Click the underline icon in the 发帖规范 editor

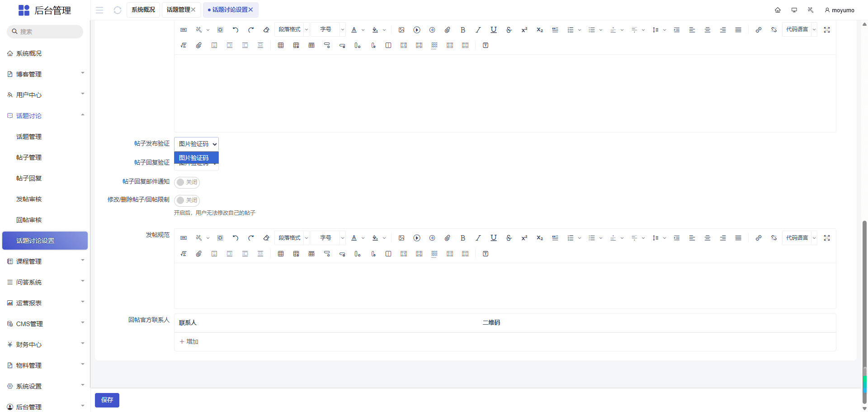point(493,238)
